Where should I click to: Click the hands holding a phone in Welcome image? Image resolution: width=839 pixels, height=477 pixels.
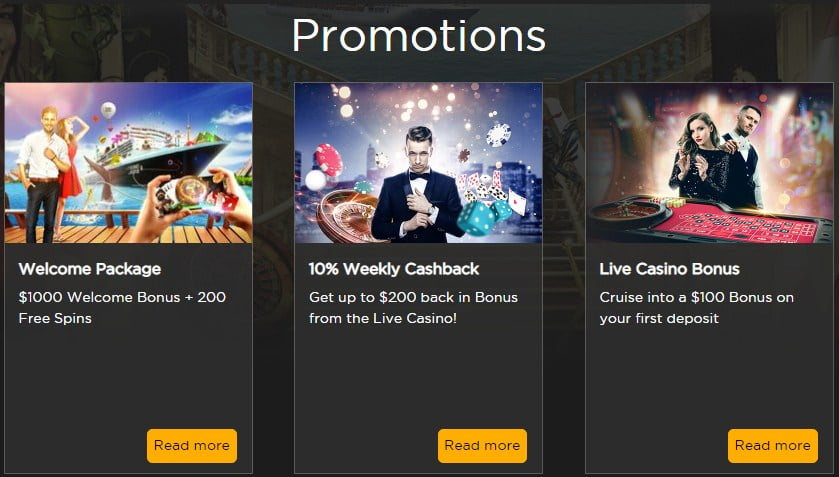click(193, 203)
